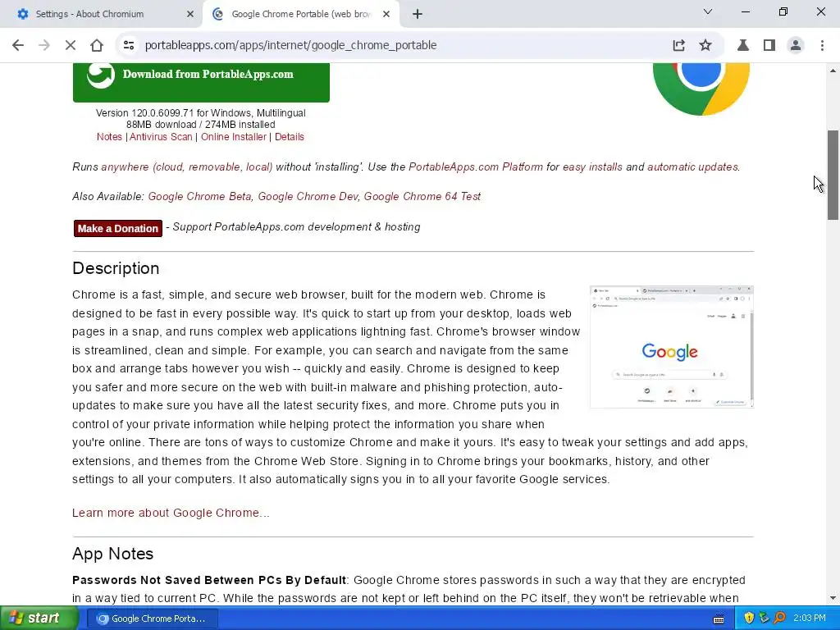
Task: Click the 2:03 PM system clock
Action: tap(810, 619)
